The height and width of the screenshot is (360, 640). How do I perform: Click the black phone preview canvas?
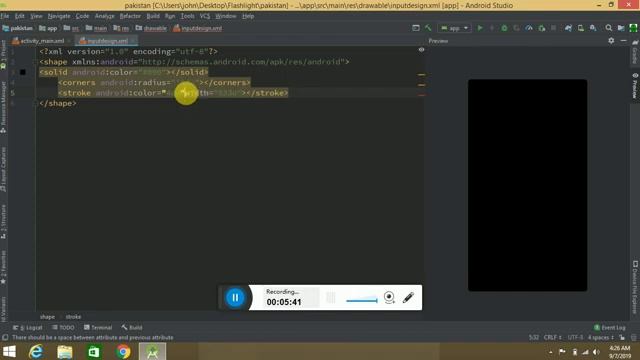tap(527, 185)
